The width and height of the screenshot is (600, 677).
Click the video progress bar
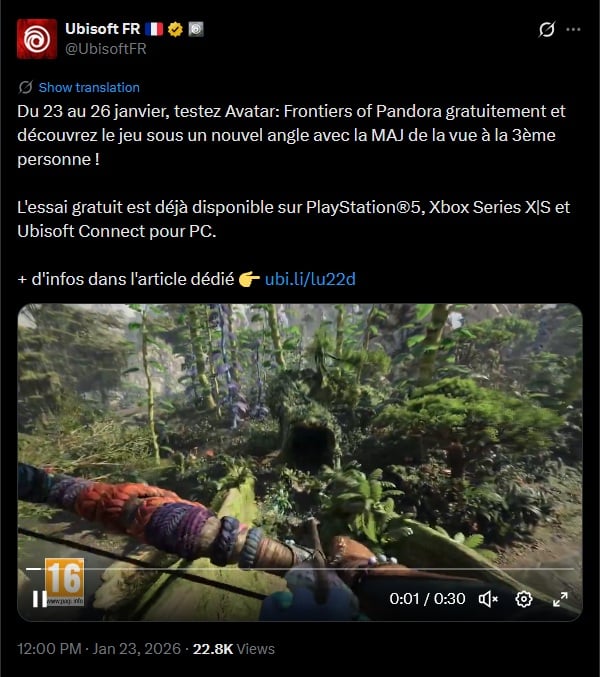[300, 569]
